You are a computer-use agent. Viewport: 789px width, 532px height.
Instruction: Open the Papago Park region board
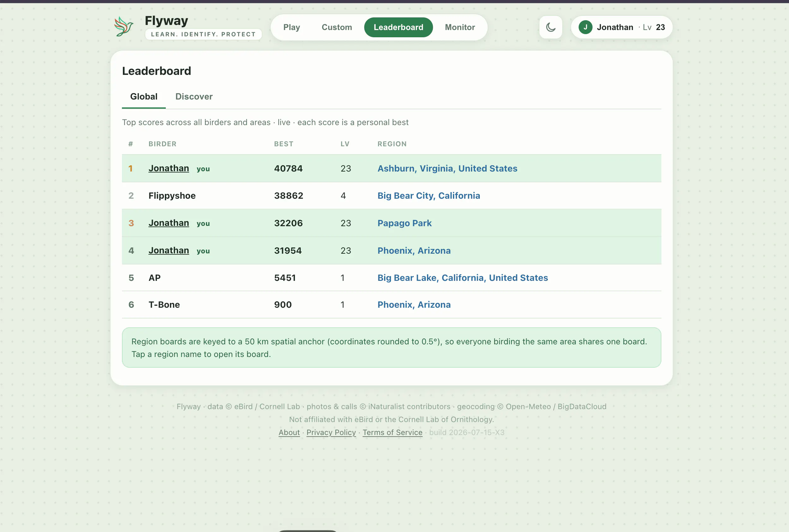(404, 223)
